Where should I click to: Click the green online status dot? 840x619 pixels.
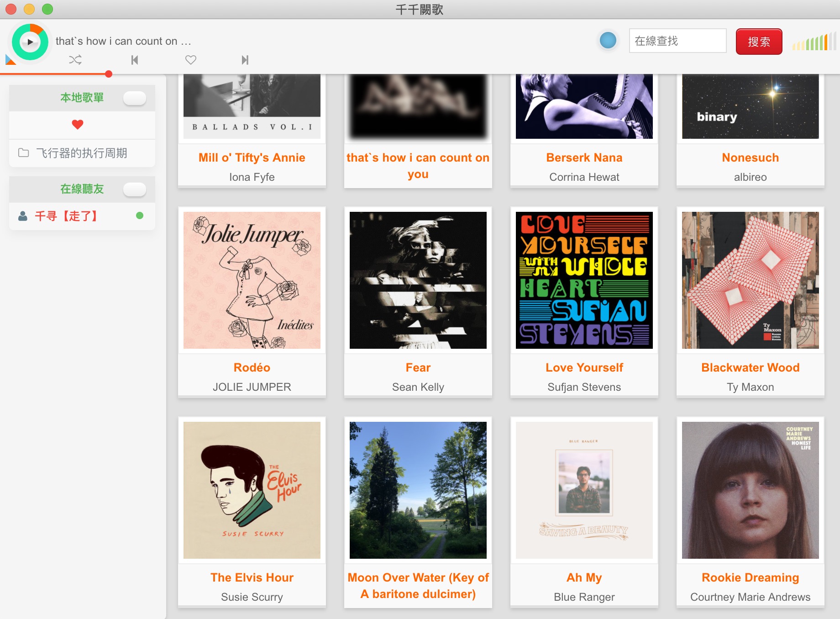140,215
